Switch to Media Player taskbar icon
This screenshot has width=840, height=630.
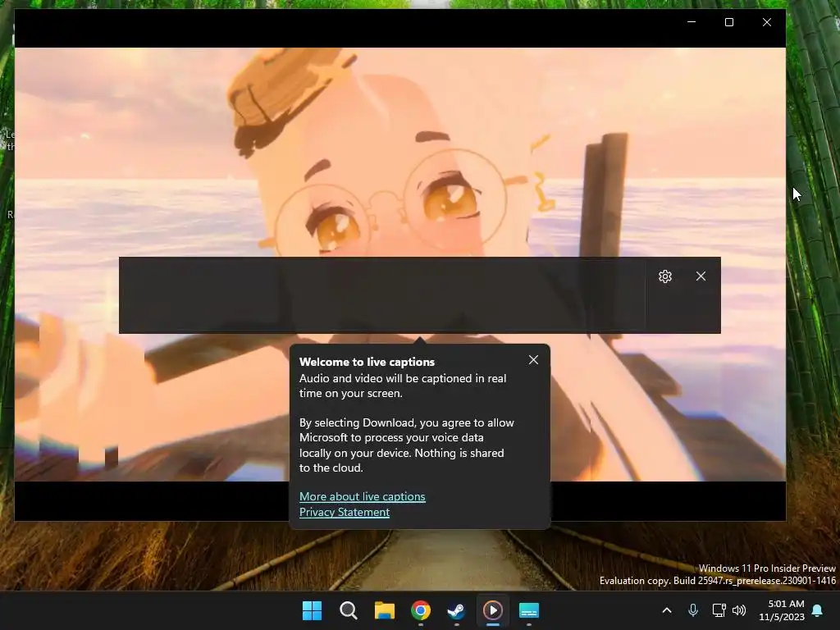(x=493, y=610)
